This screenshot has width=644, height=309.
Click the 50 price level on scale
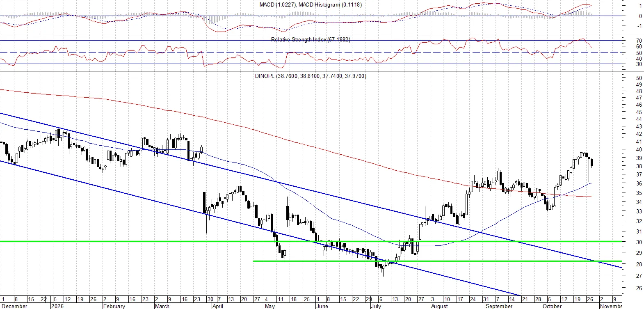pyautogui.click(x=639, y=78)
